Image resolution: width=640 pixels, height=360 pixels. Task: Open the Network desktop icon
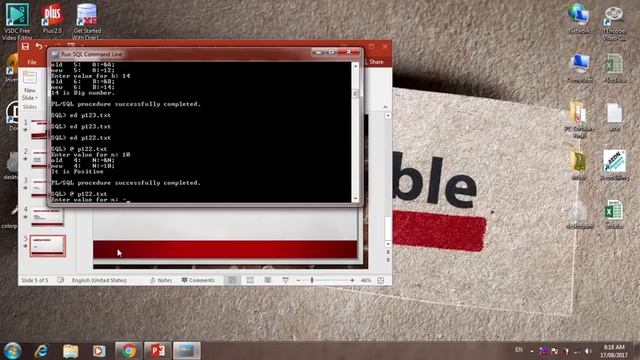coord(579,18)
